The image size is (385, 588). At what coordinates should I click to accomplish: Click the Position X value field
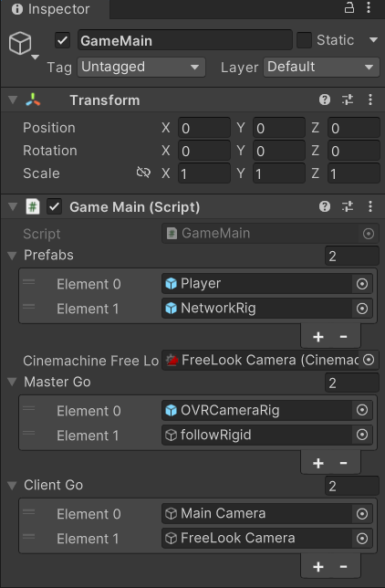tap(204, 128)
